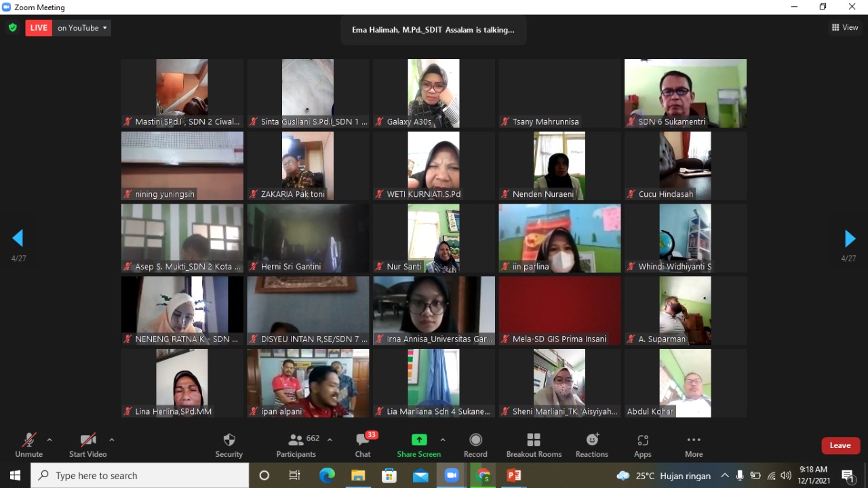Select Irna Annisa's video thumbnail

tap(433, 310)
